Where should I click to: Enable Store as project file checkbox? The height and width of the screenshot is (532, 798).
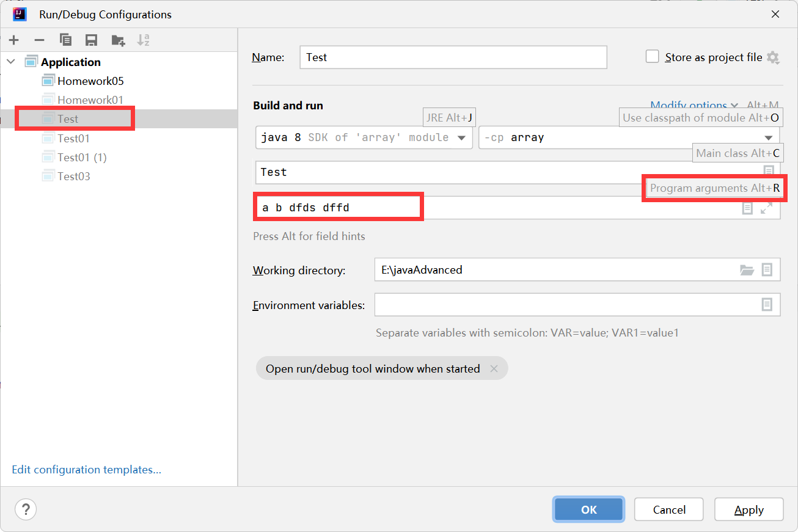pos(653,57)
